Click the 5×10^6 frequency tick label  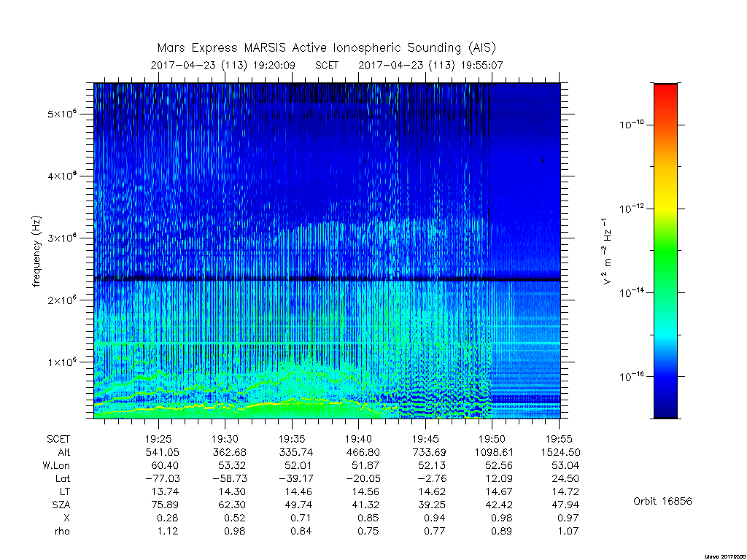[x=62, y=114]
